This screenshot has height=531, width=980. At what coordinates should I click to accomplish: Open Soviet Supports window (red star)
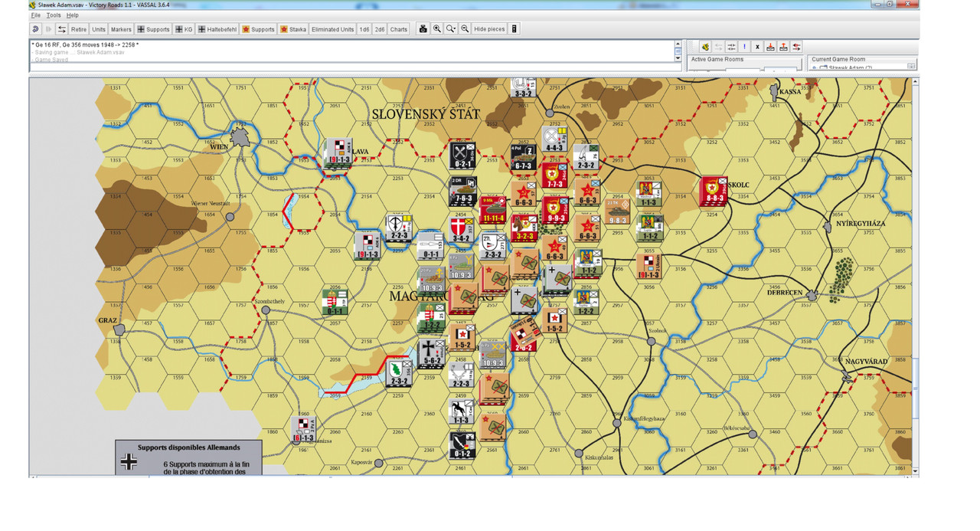[258, 29]
